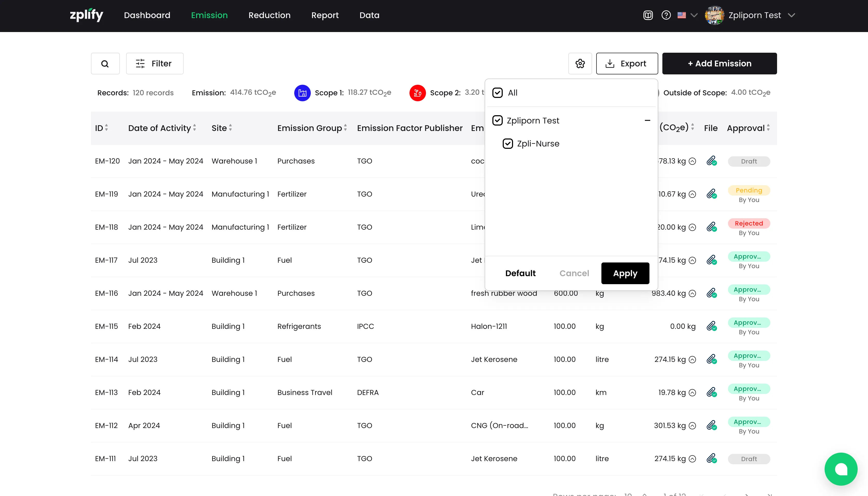Viewport: 868px width, 496px height.
Task: Expand the Zpliporn Test user menu
Action: coord(791,15)
